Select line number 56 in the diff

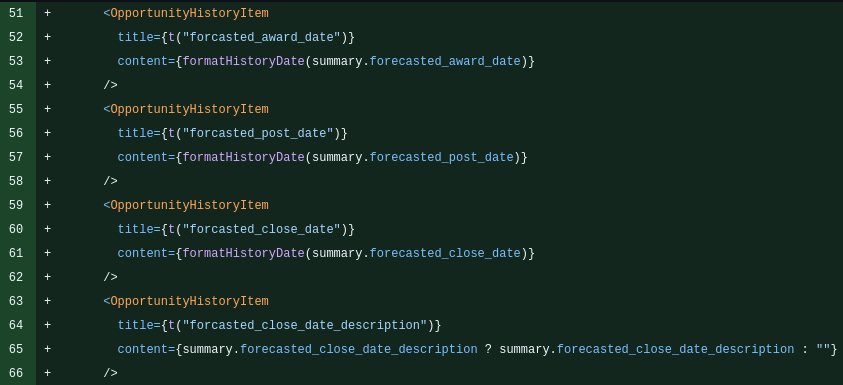click(16, 133)
